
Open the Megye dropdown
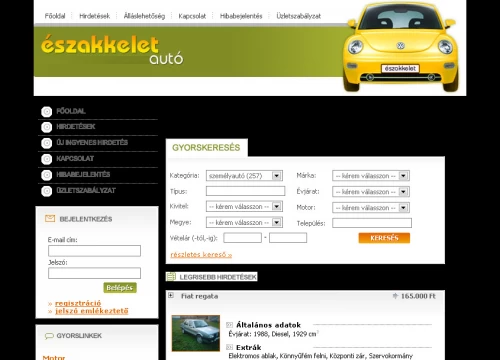coord(244,222)
